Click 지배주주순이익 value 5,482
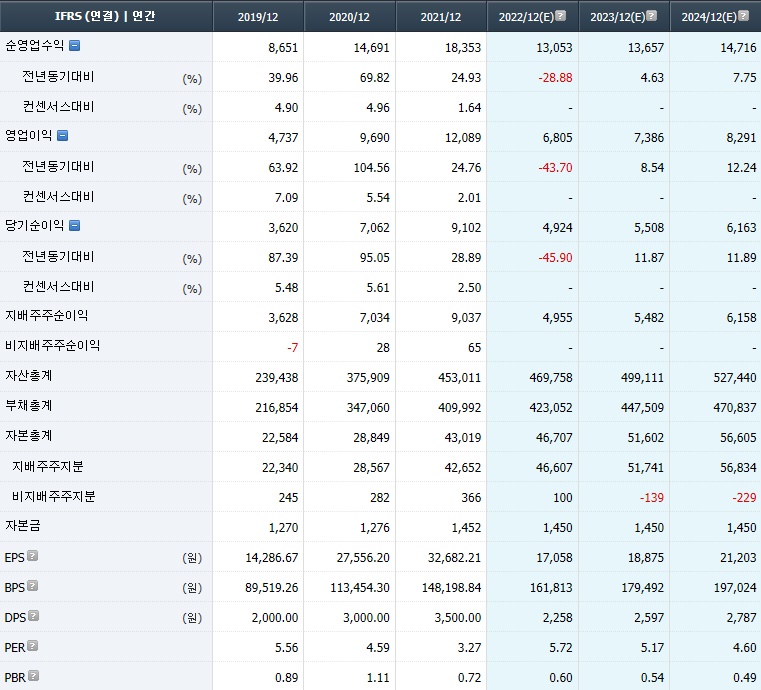This screenshot has width=761, height=690. [x=649, y=318]
